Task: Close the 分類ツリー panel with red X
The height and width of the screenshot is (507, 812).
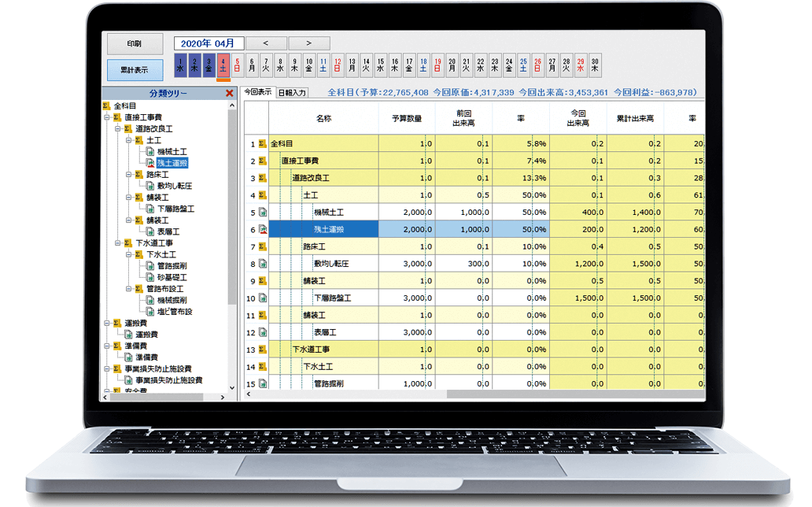Action: coord(229,93)
